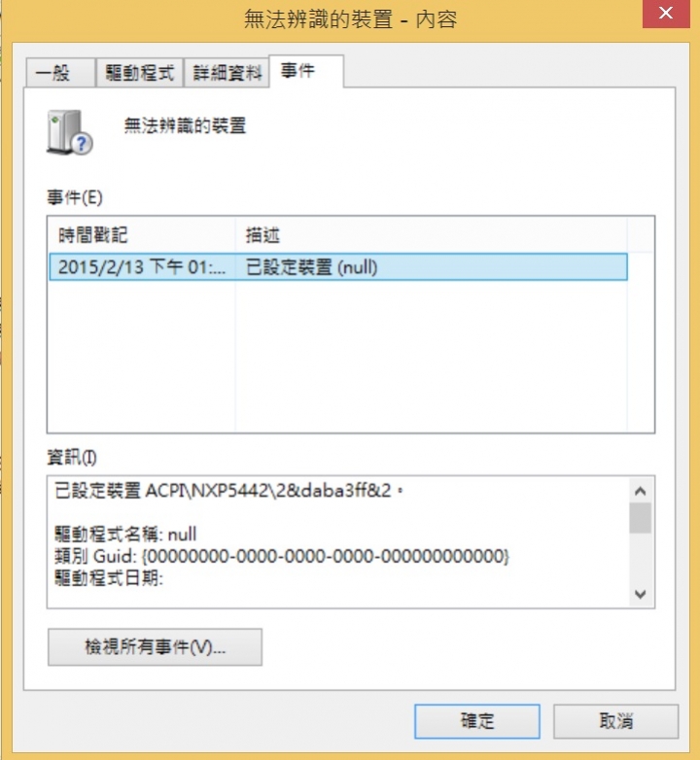Click the information box scroll up arrow
Screen dimensions: 700x760
640,491
